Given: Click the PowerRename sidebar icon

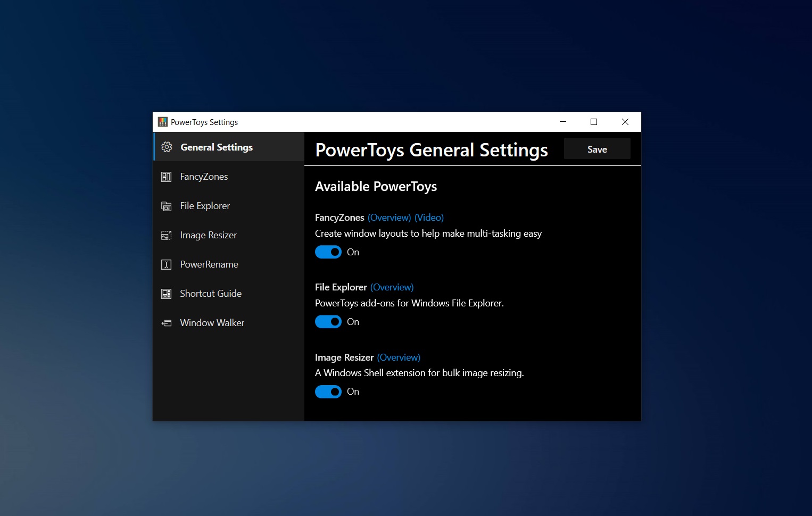Looking at the screenshot, I should click(x=166, y=264).
